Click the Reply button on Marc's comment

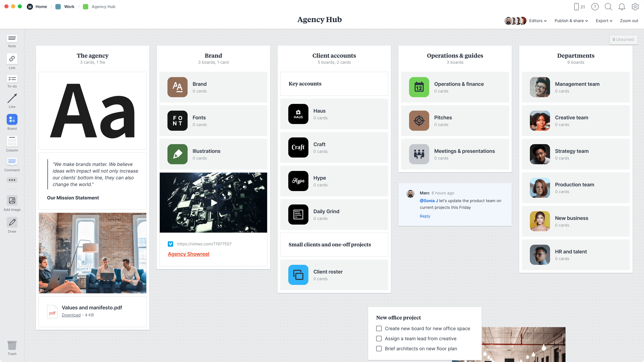click(x=425, y=216)
